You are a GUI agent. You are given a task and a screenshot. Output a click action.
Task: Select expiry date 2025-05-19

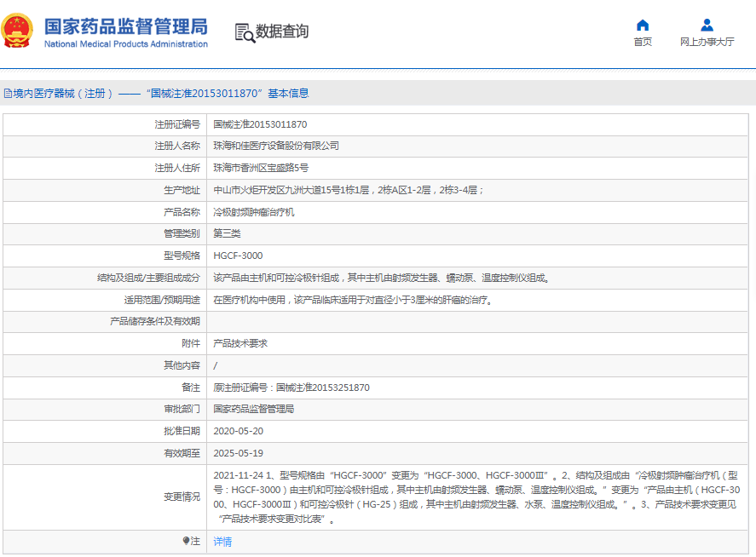[238, 453]
